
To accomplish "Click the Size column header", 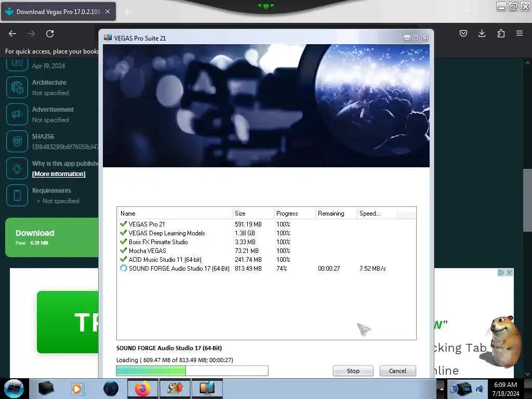I will (253, 213).
